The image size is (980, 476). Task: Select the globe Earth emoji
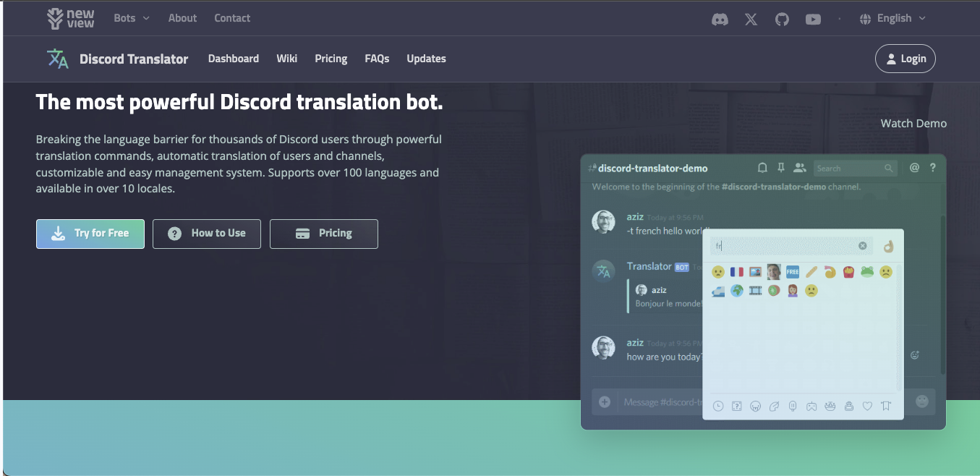(737, 291)
